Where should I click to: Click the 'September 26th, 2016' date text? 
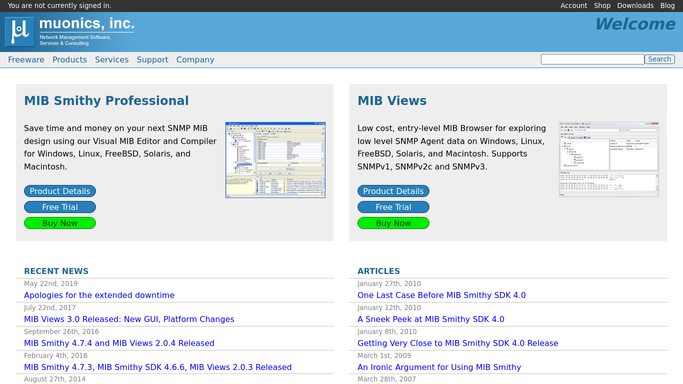coord(61,331)
